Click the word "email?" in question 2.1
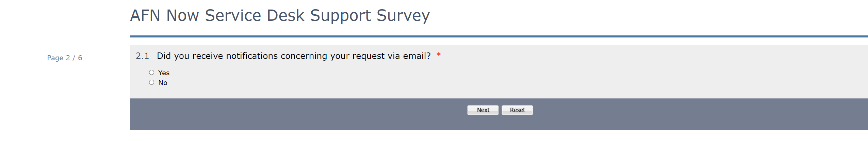Screen dimensions: 868x141 point(417,56)
